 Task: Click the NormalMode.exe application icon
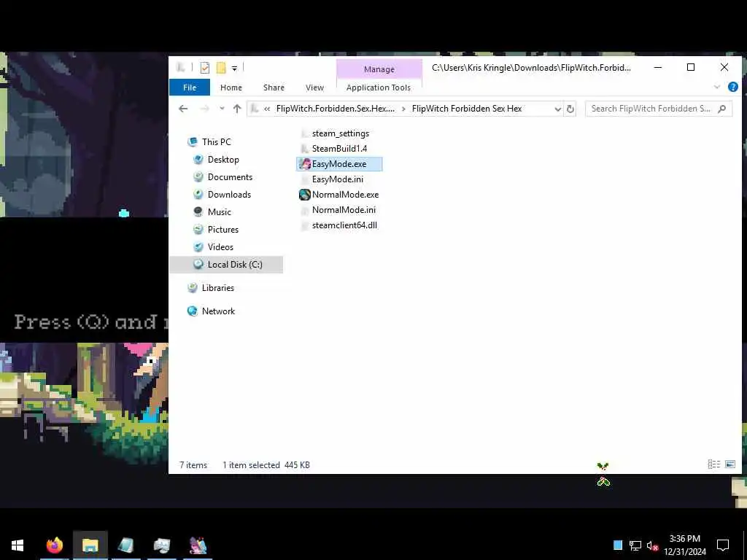click(x=305, y=194)
